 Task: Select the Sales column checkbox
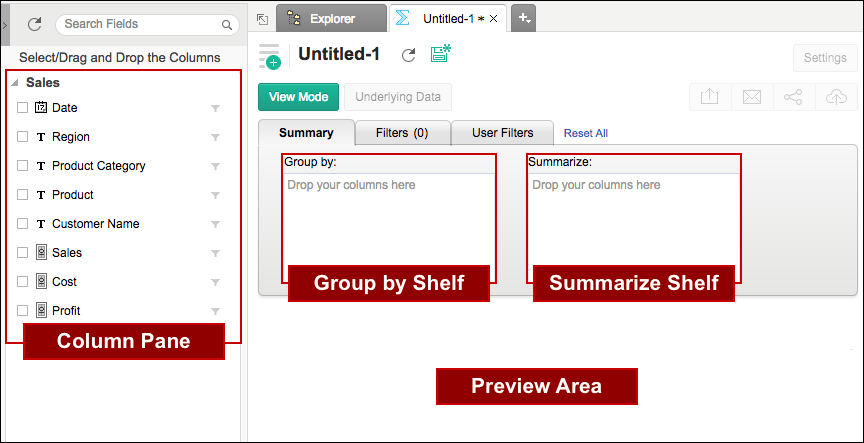tap(22, 252)
